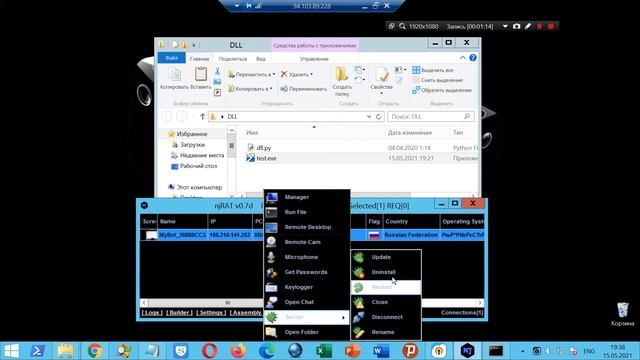This screenshot has height=360, width=640.
Task: Switch to the Поделиться ribbon tab
Action: tap(233, 59)
